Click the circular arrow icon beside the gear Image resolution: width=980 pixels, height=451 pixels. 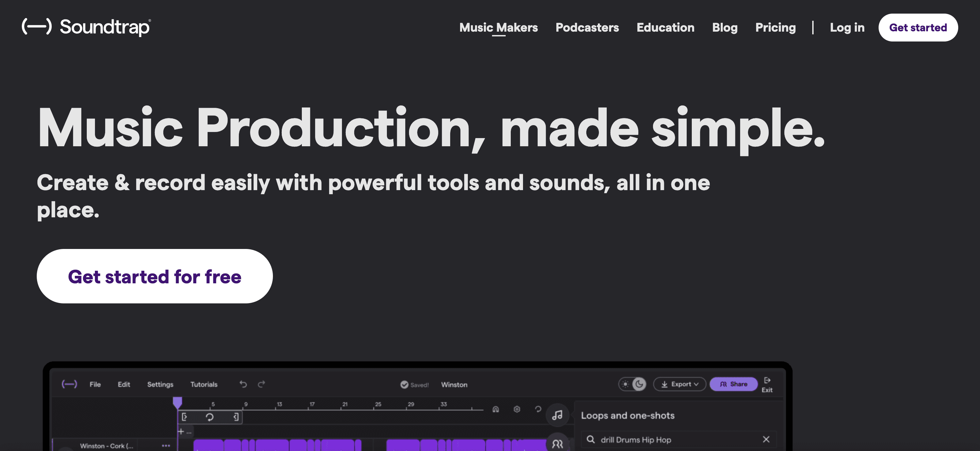point(538,409)
